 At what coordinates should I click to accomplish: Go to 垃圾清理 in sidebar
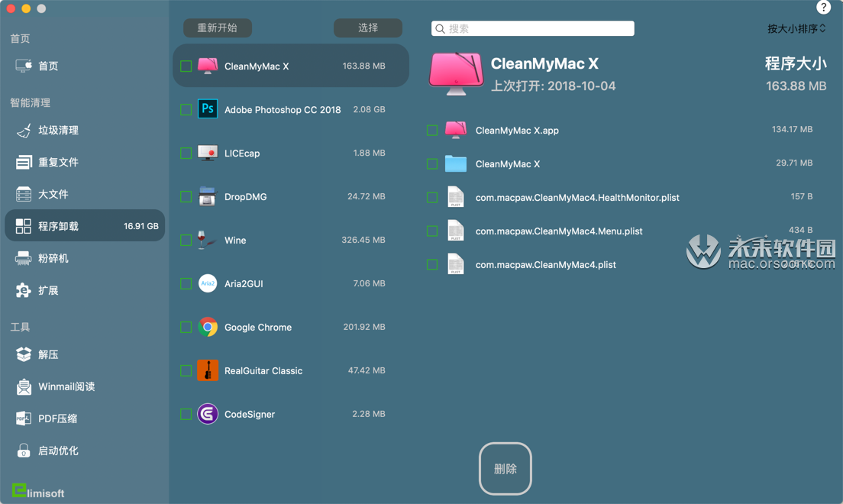(85, 130)
